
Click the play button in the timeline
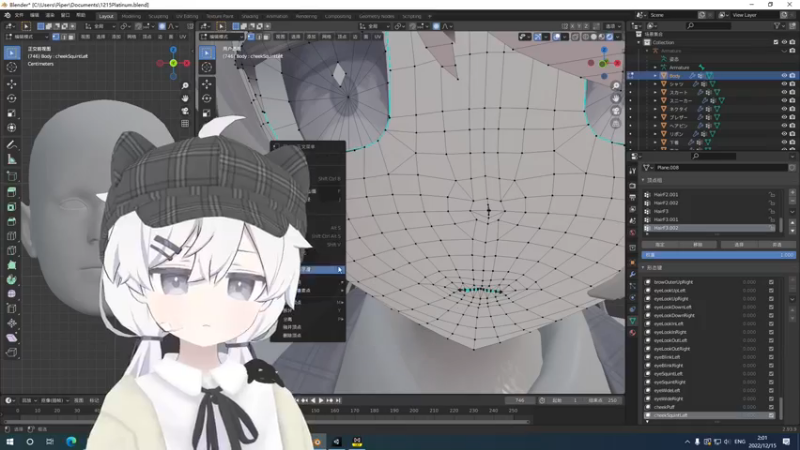coord(321,401)
